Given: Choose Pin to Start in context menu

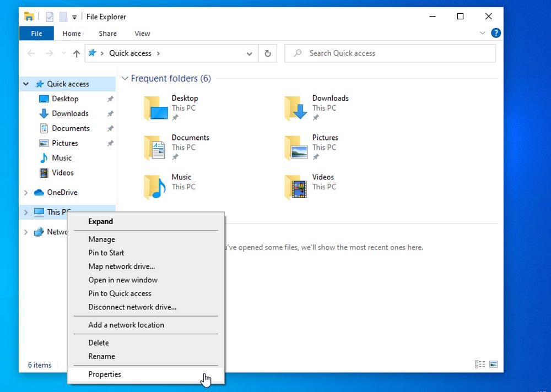Looking at the screenshot, I should (x=146, y=253).
